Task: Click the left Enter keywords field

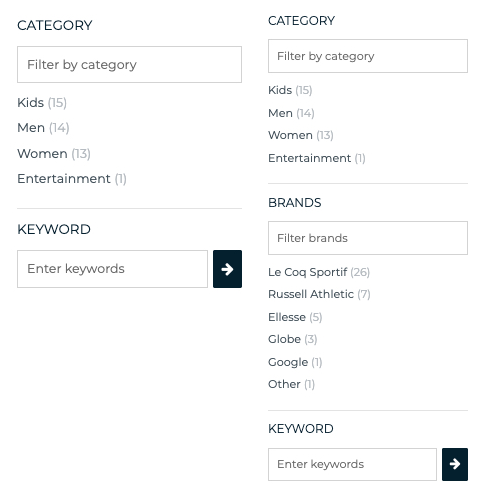Action: click(112, 269)
